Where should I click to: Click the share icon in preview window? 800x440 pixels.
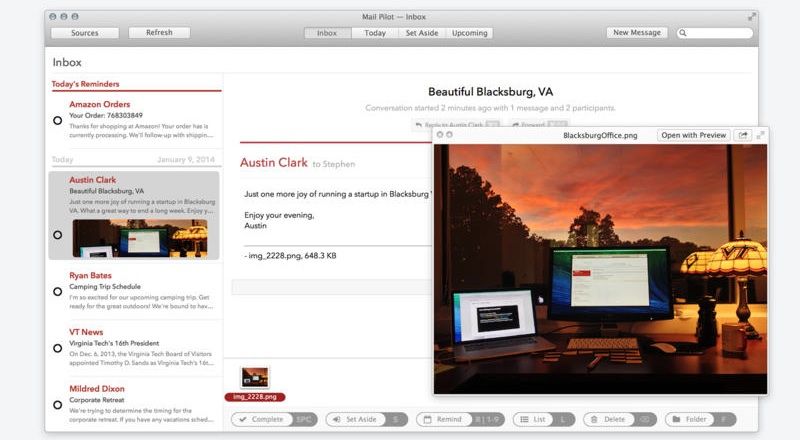click(x=743, y=135)
